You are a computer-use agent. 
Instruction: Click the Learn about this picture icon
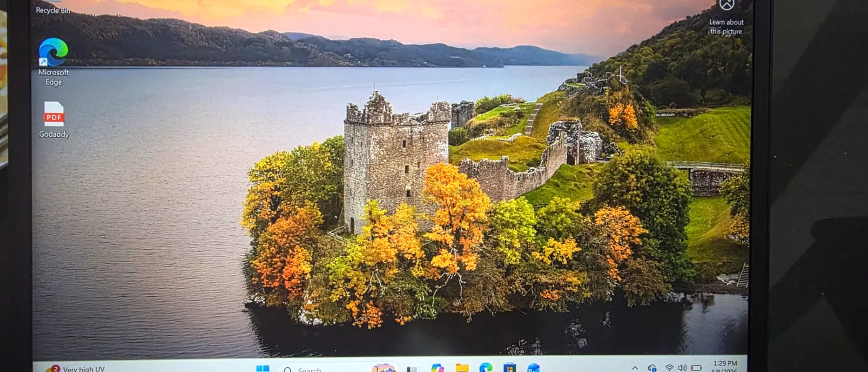(726, 6)
